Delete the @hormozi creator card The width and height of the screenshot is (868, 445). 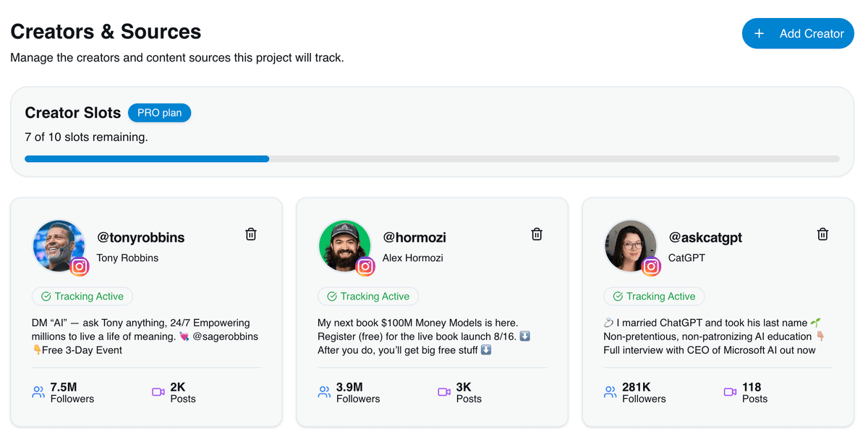537,234
